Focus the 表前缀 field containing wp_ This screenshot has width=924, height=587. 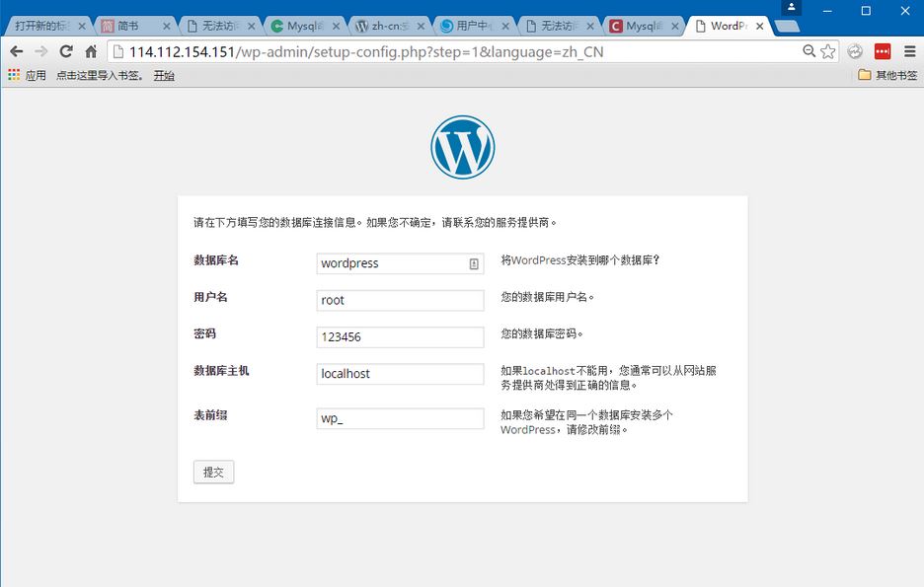point(400,418)
